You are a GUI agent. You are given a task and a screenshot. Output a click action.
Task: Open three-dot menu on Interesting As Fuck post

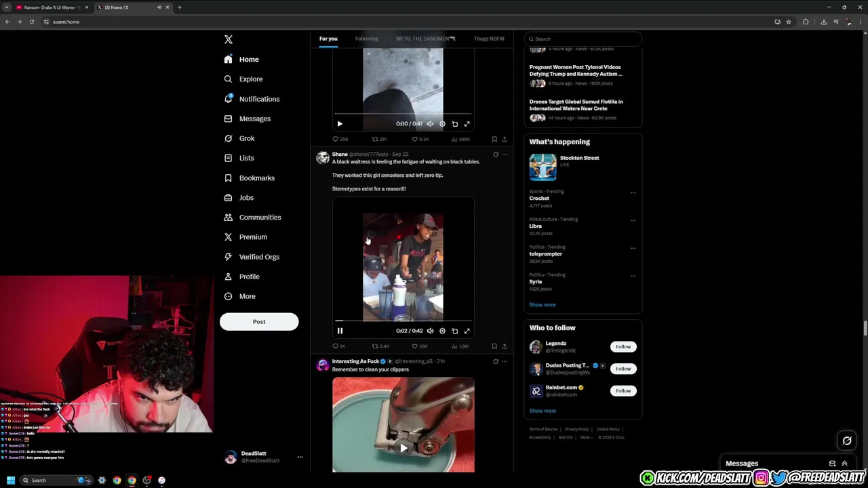[x=505, y=361]
